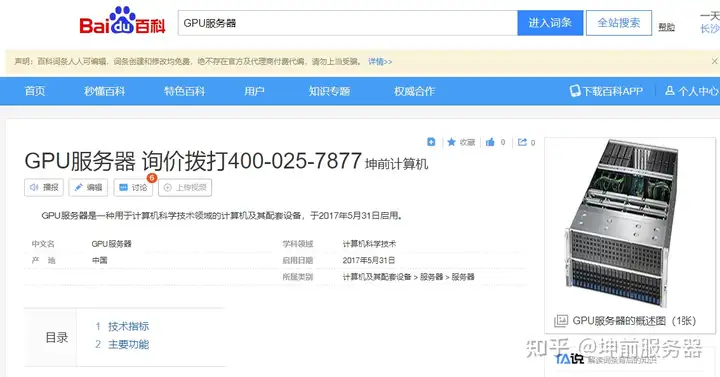Click the blue add-to-collection icon
This screenshot has width=720, height=377.
[431, 142]
